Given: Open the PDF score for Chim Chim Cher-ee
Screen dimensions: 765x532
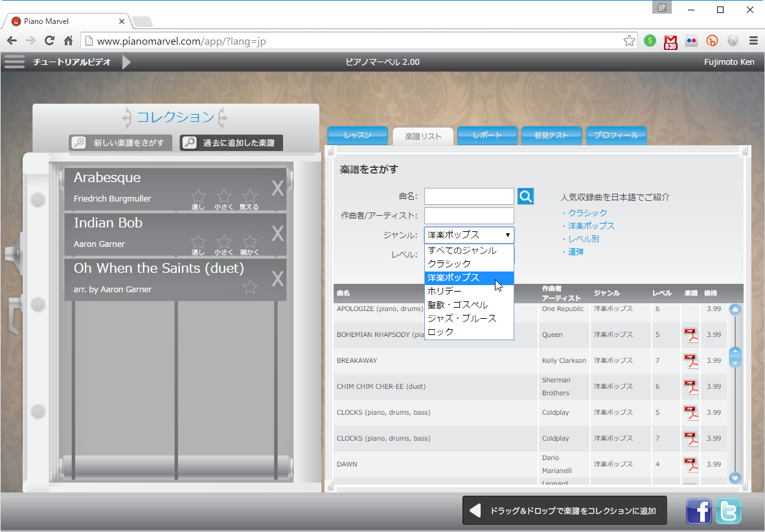Looking at the screenshot, I should point(691,387).
